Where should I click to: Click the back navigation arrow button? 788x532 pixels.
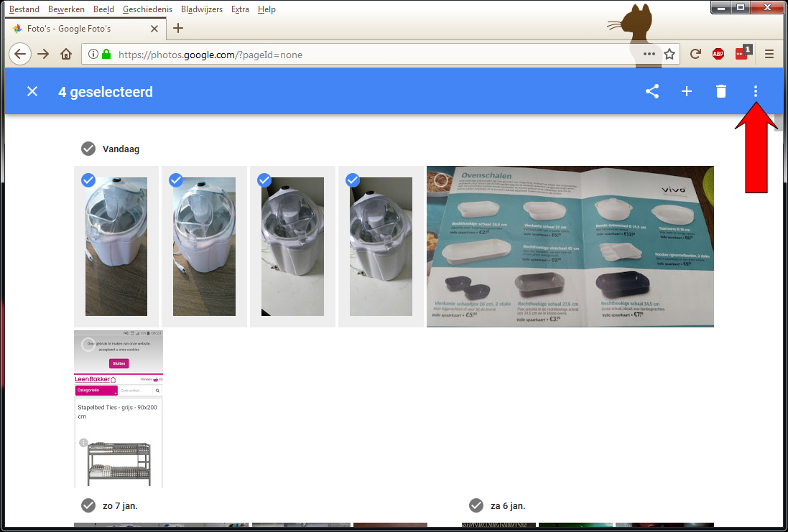pyautogui.click(x=20, y=54)
